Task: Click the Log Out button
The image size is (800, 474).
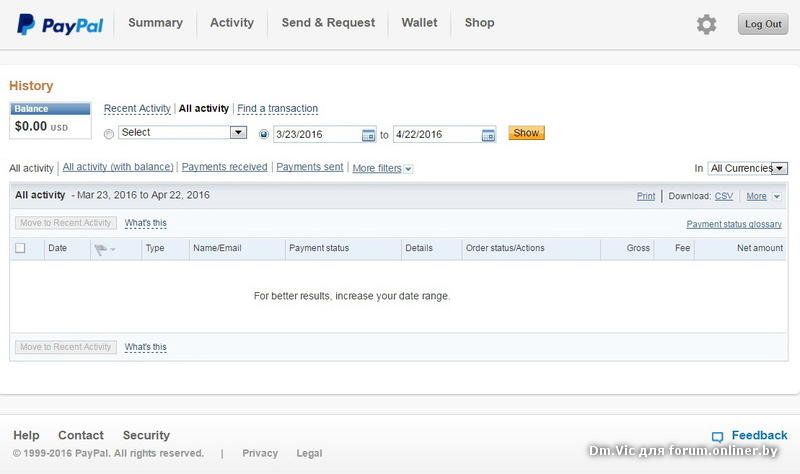Action: (762, 25)
